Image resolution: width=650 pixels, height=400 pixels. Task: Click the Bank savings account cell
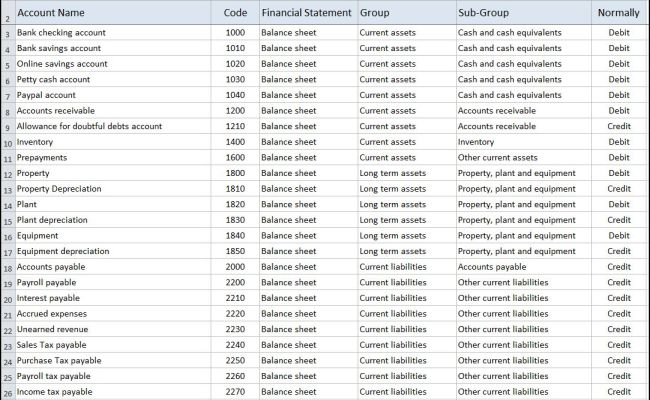click(113, 48)
